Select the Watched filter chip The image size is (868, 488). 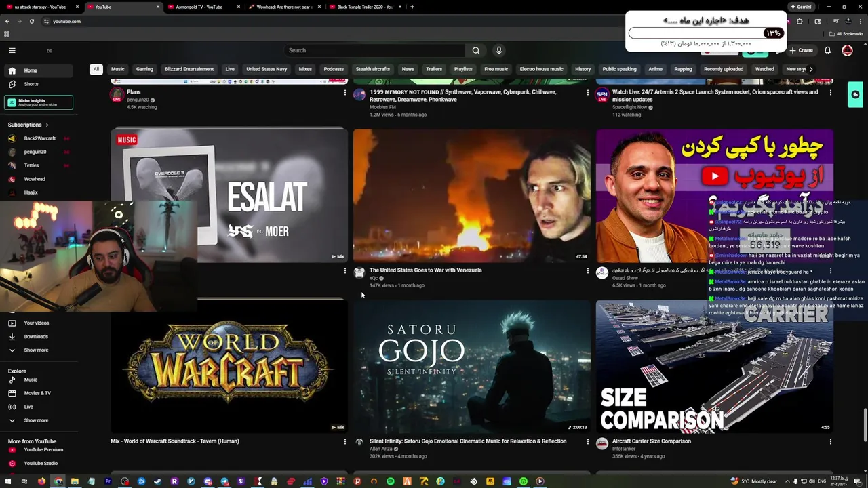764,69
